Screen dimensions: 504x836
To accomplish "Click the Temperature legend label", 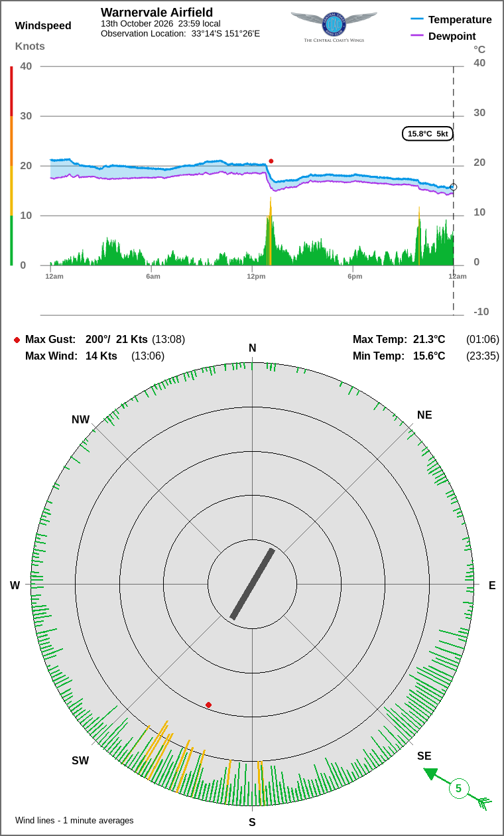I will pyautogui.click(x=460, y=20).
